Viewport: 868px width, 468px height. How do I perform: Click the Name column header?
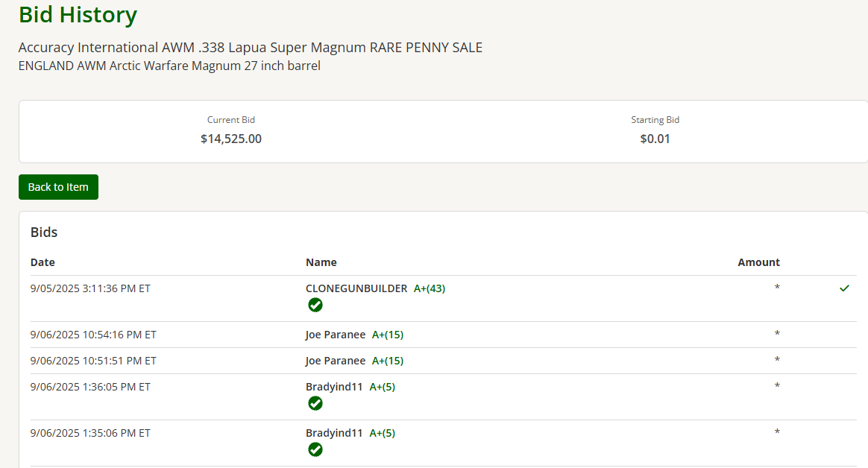tap(321, 262)
